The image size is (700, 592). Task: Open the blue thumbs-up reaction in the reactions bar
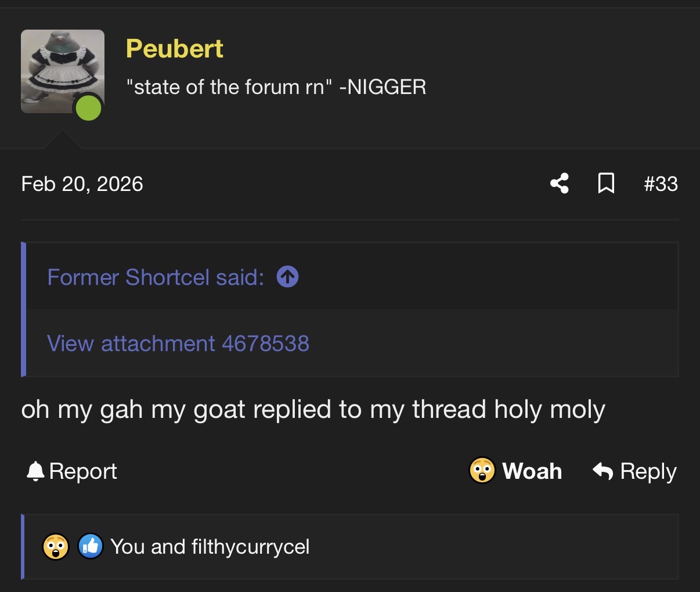tap(90, 546)
